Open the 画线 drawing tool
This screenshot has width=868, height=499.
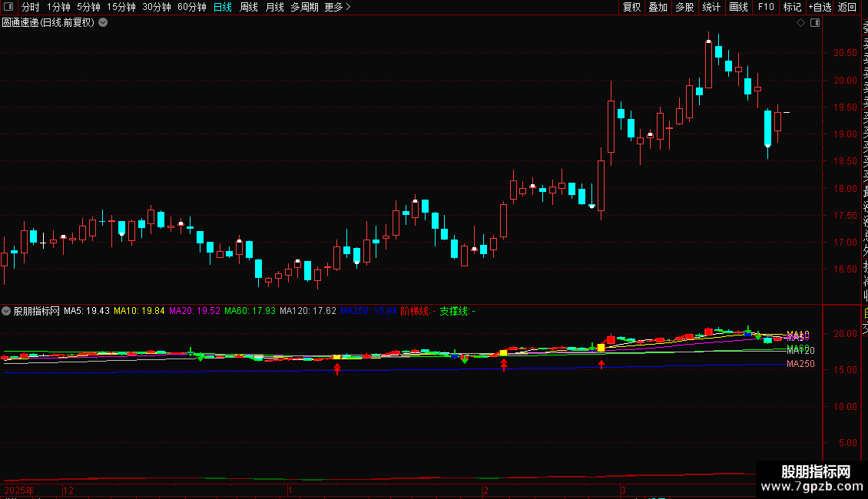click(x=738, y=7)
